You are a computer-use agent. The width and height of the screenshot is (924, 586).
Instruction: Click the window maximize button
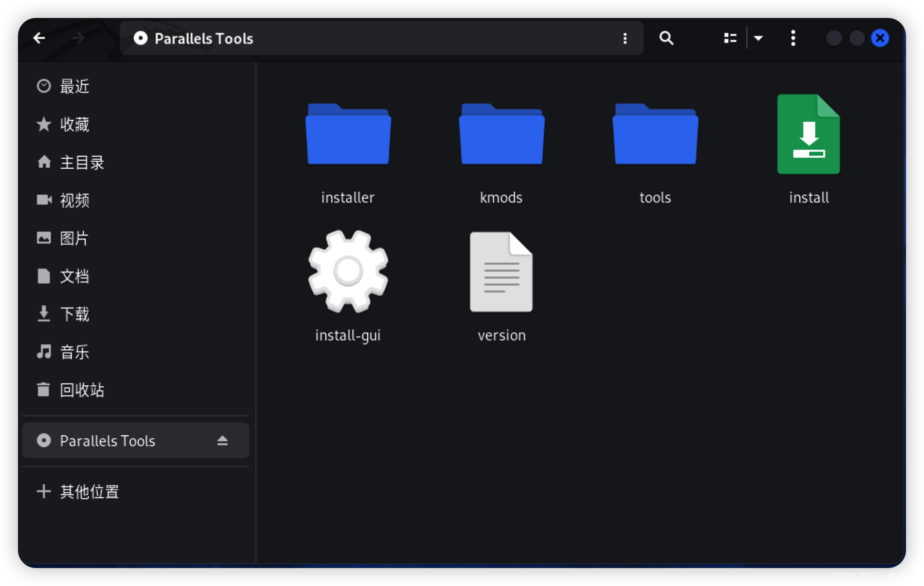(857, 38)
